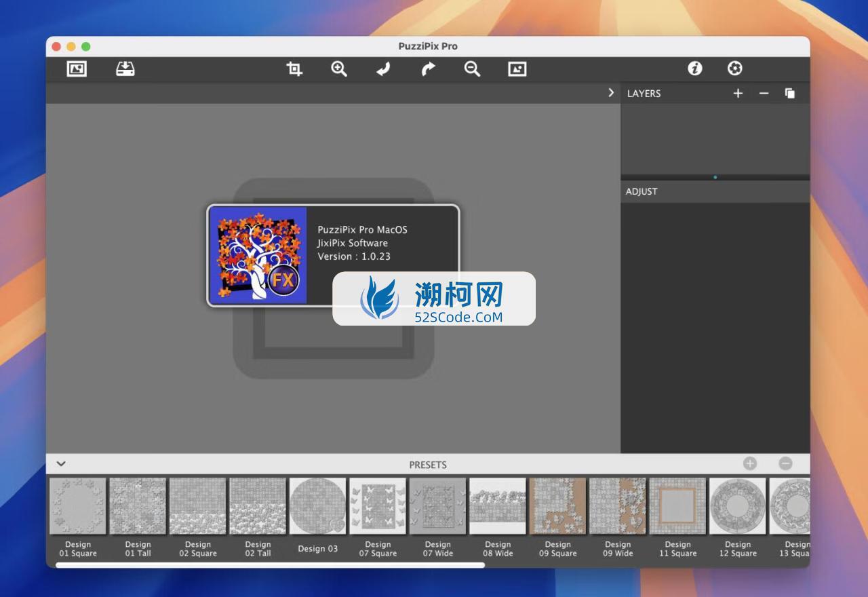Minimize the PuzziPix Pro window
The height and width of the screenshot is (597, 868).
click(71, 46)
